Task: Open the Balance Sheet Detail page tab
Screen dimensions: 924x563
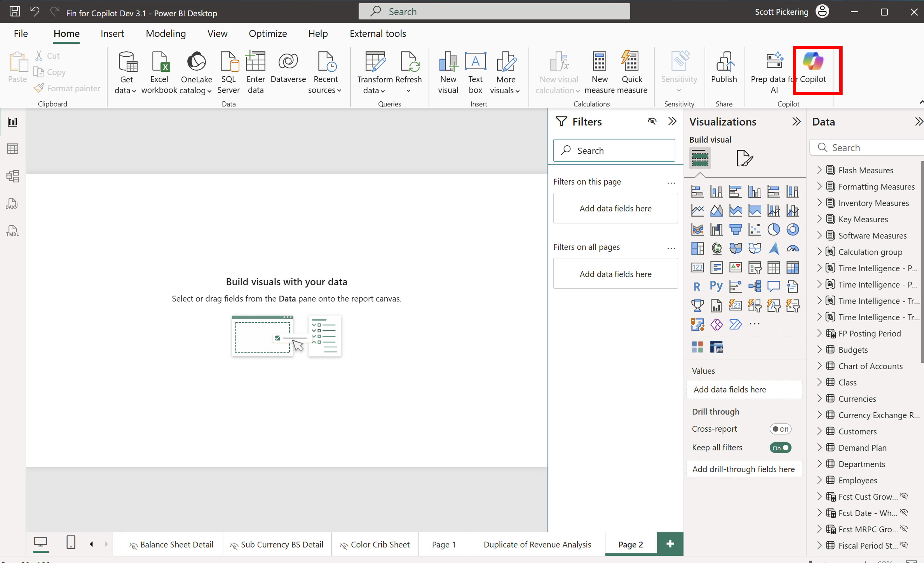Action: pos(171,544)
